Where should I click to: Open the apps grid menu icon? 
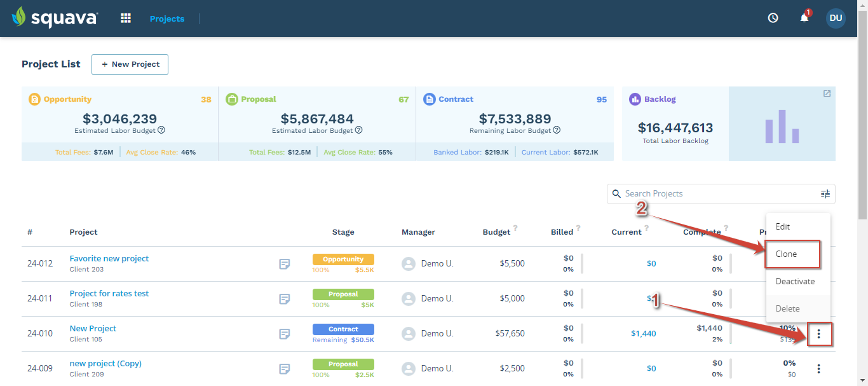point(126,18)
